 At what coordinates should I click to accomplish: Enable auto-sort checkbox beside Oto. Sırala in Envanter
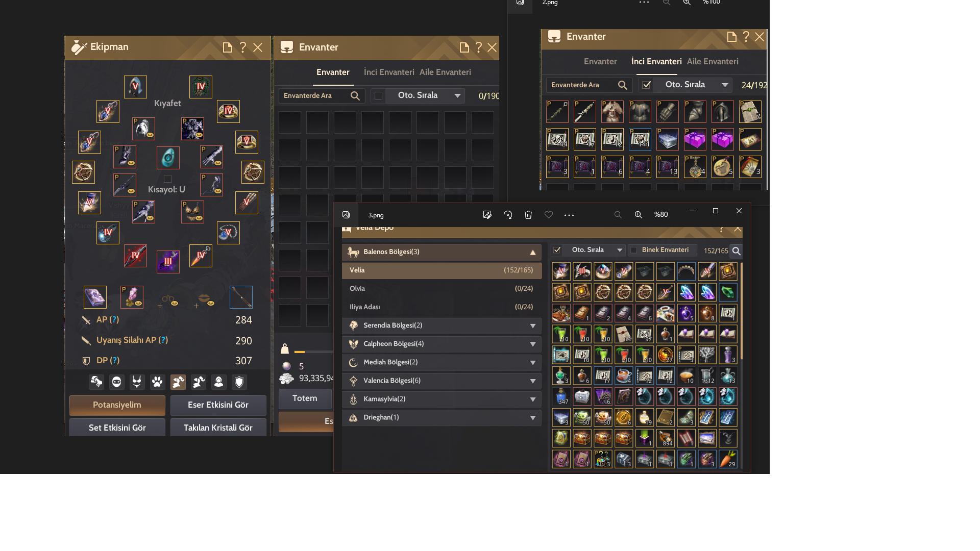click(x=378, y=95)
